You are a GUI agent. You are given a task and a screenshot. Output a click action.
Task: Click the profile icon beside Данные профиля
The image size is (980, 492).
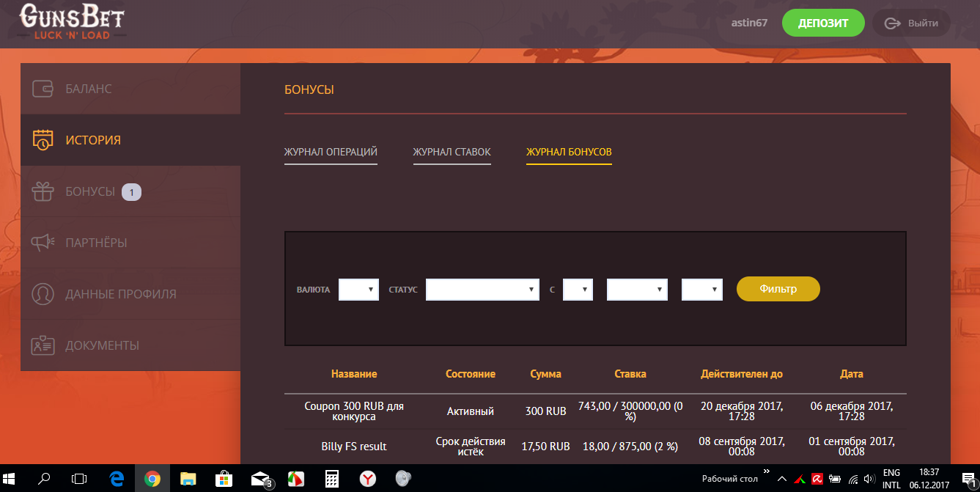pyautogui.click(x=43, y=294)
